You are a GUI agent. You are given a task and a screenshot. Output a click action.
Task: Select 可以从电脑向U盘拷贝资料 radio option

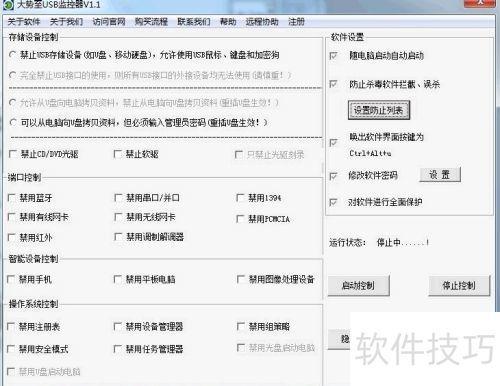(13, 122)
